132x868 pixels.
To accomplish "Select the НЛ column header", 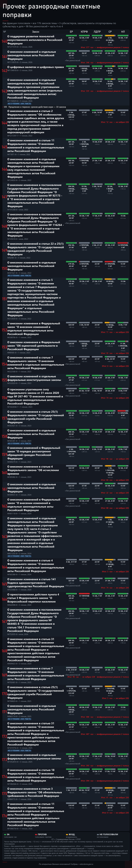I will (x=123, y=32).
